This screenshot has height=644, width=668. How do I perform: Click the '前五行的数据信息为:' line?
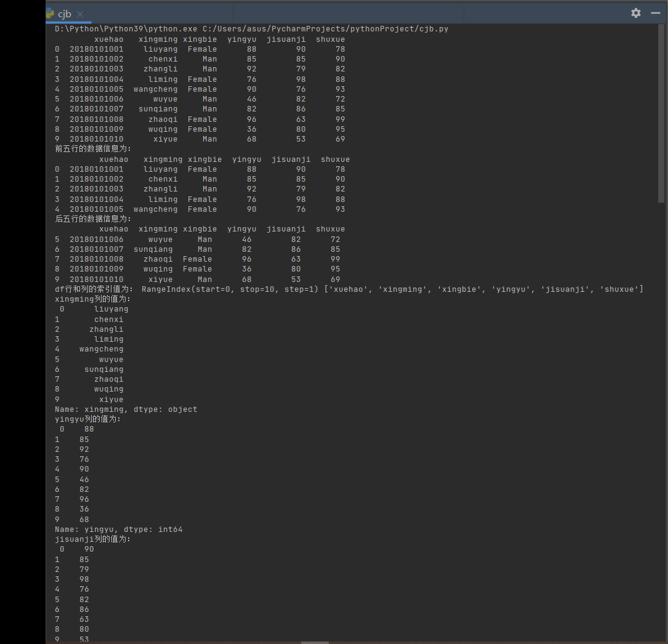[x=93, y=148]
